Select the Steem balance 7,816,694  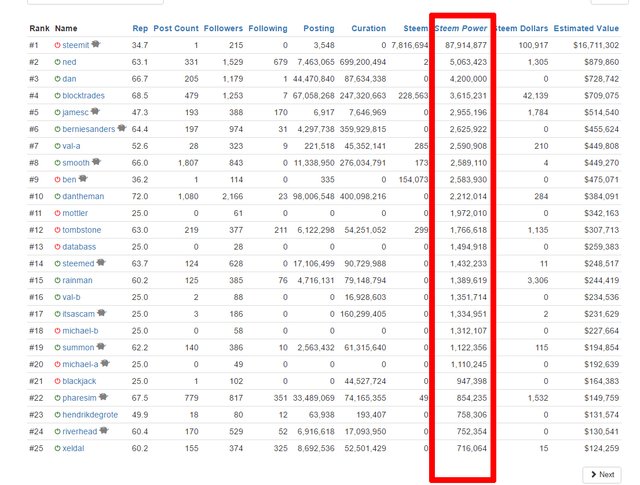(x=409, y=45)
